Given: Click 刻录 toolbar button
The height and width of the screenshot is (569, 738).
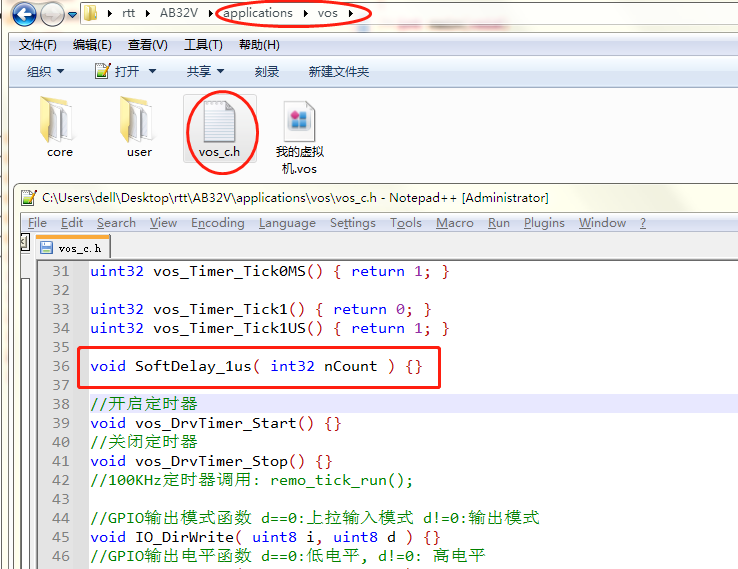Looking at the screenshot, I should point(267,72).
